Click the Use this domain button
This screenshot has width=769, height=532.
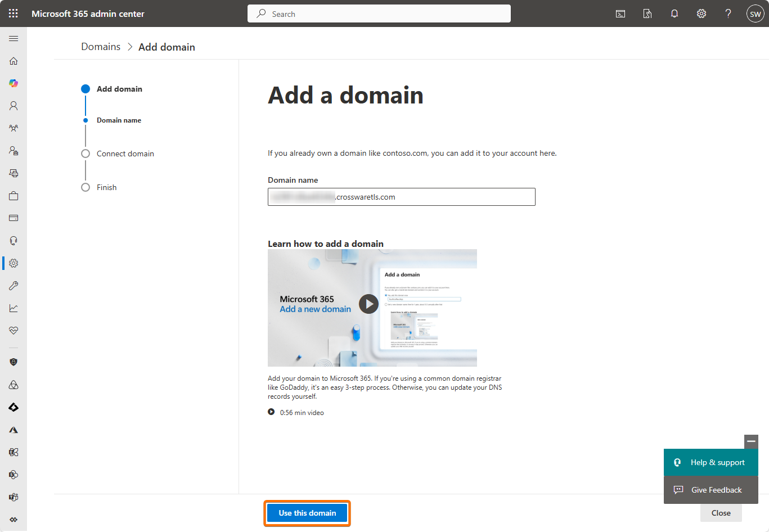(307, 513)
